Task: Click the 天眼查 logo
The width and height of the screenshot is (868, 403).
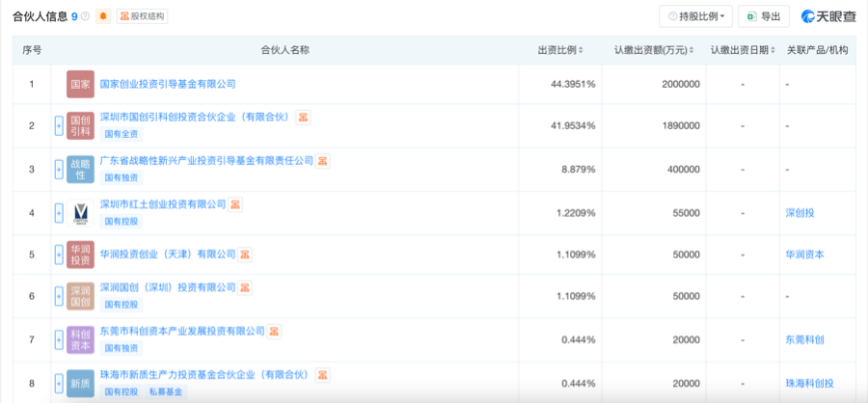Action: point(823,16)
